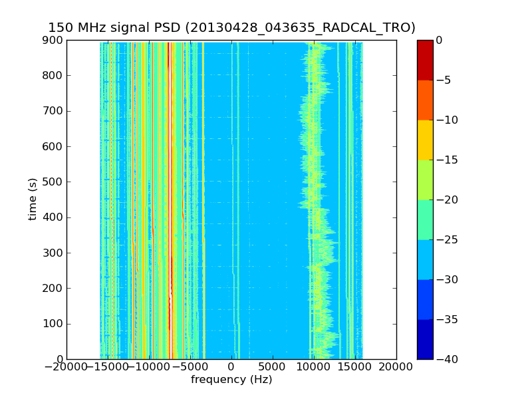Pick the colorbar label −40

447,359
